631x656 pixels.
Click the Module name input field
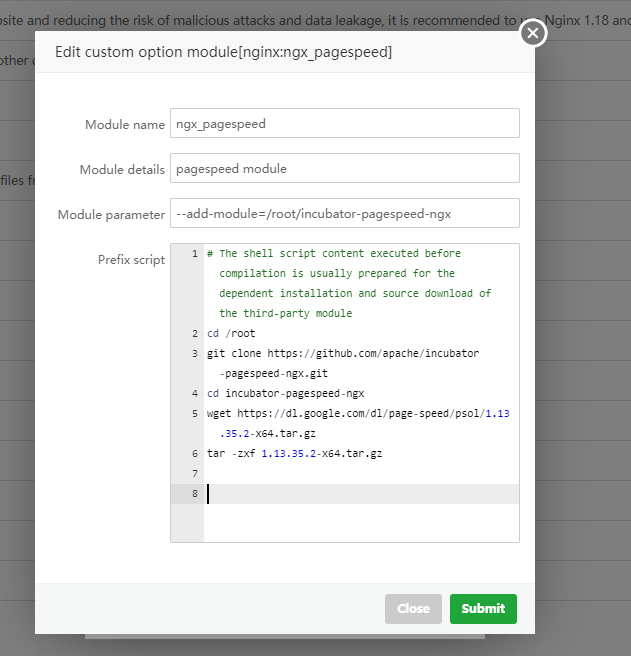[x=344, y=124]
